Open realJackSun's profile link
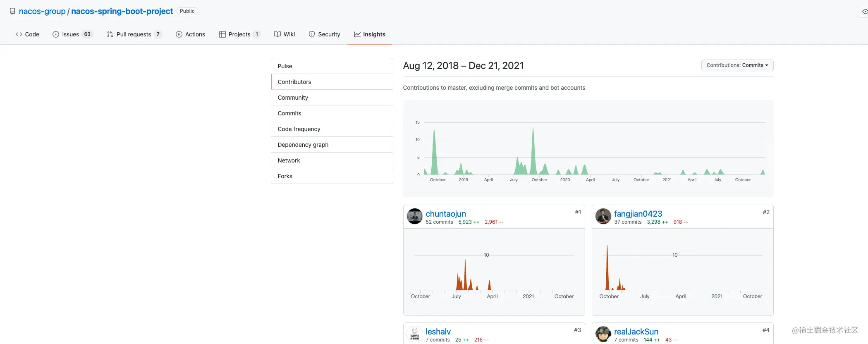Screen dimensions: 868x344 click(636, 332)
